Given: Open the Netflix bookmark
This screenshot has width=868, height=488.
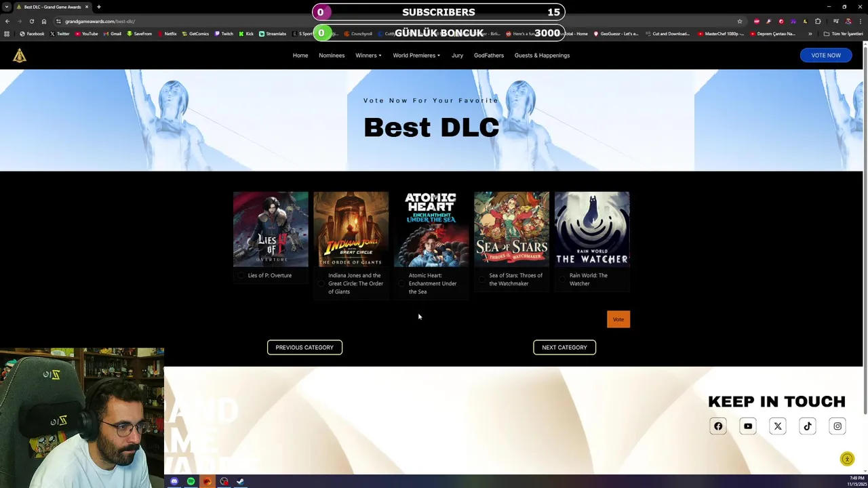Looking at the screenshot, I should [167, 34].
